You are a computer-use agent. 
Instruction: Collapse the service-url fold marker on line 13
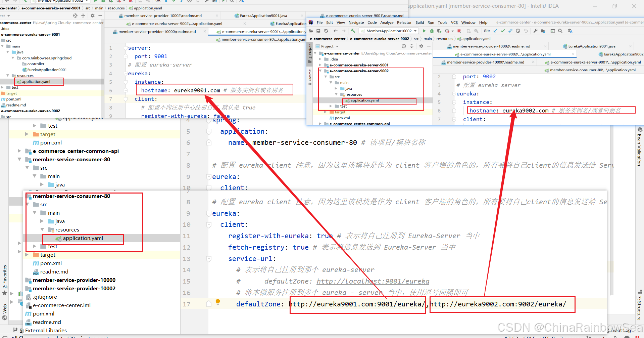pos(209,259)
